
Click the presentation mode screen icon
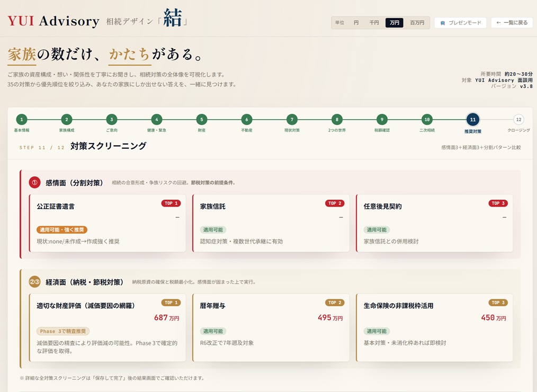coord(443,23)
